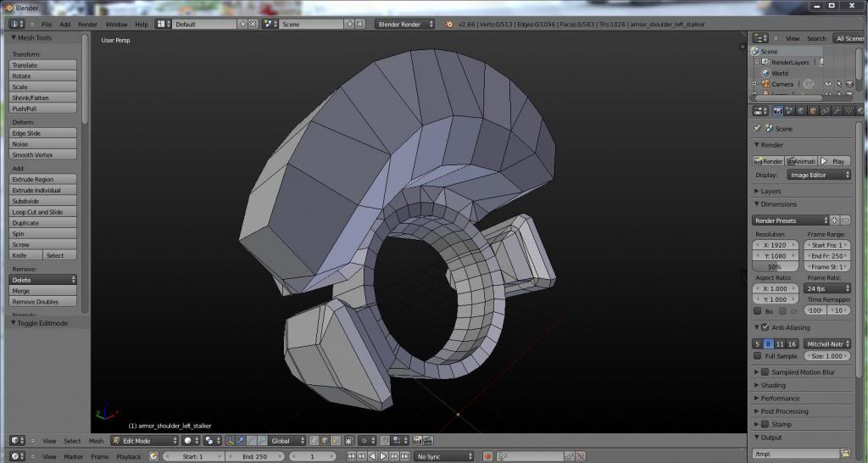Open the Edit Mode dropdown
Screen dimensions: 868x463
(144, 441)
